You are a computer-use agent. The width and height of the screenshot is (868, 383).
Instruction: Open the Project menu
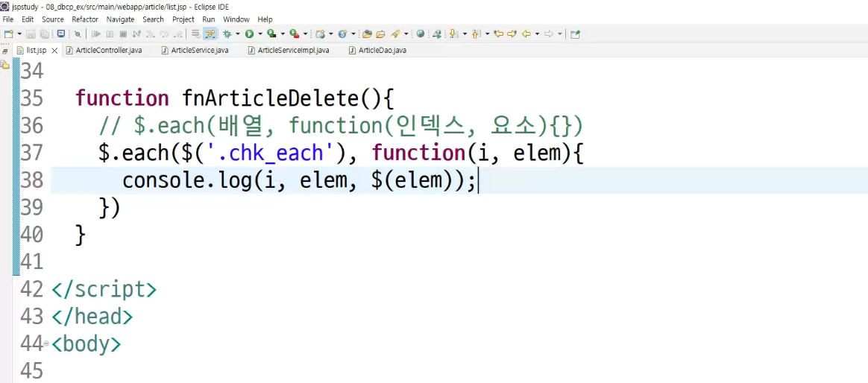click(x=183, y=19)
